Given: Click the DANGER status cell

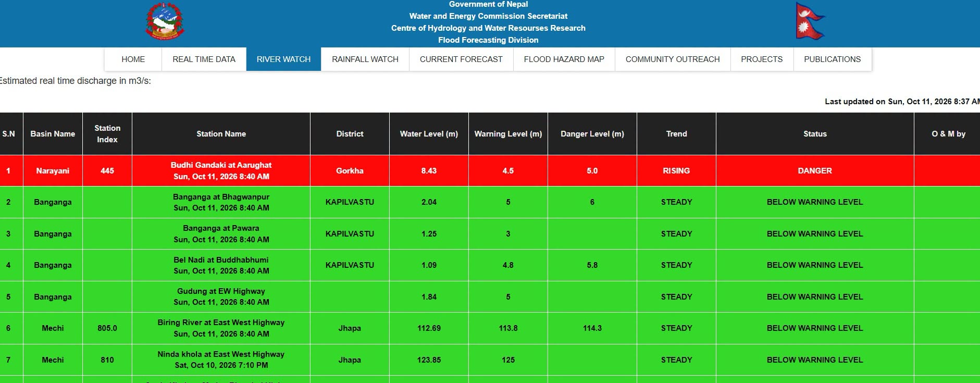Looking at the screenshot, I should tap(815, 171).
